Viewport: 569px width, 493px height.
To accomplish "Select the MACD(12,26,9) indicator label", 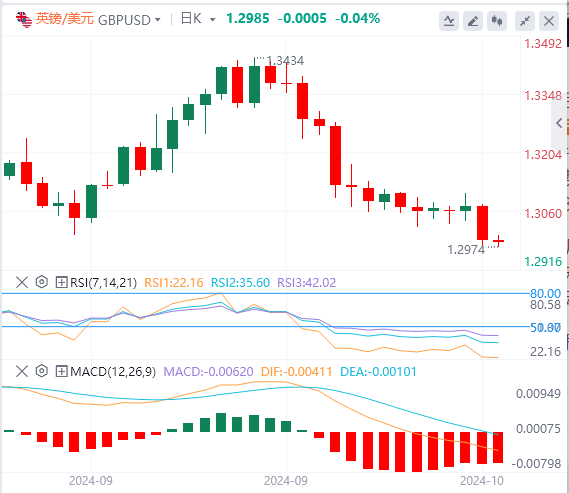I will 113,372.
